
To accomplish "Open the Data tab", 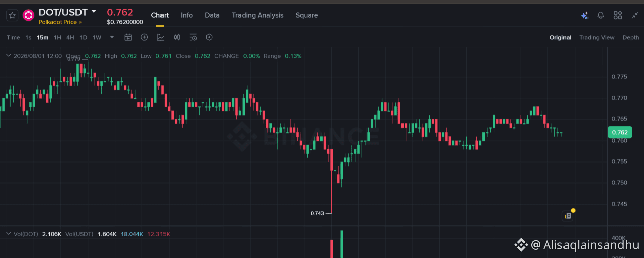I will [x=212, y=15].
